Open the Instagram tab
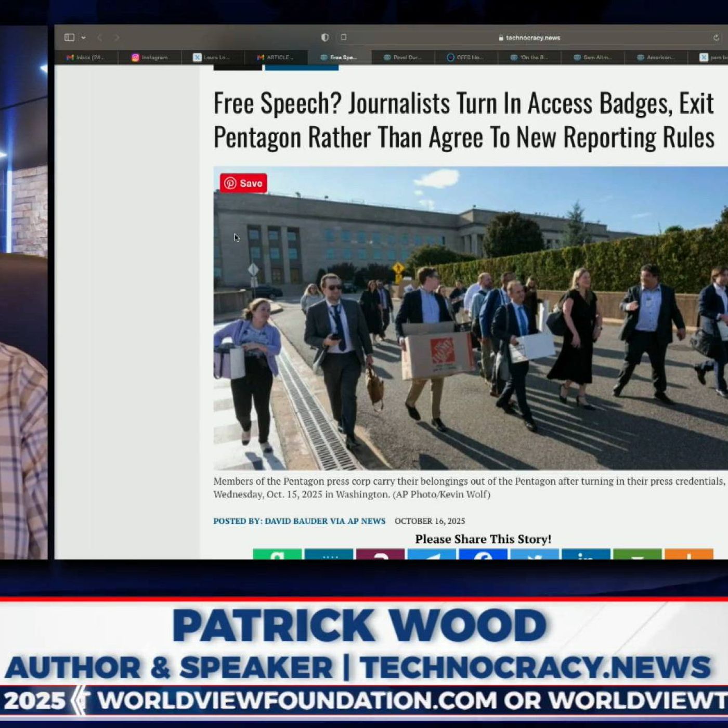Image resolution: width=728 pixels, height=728 pixels. pos(150,57)
